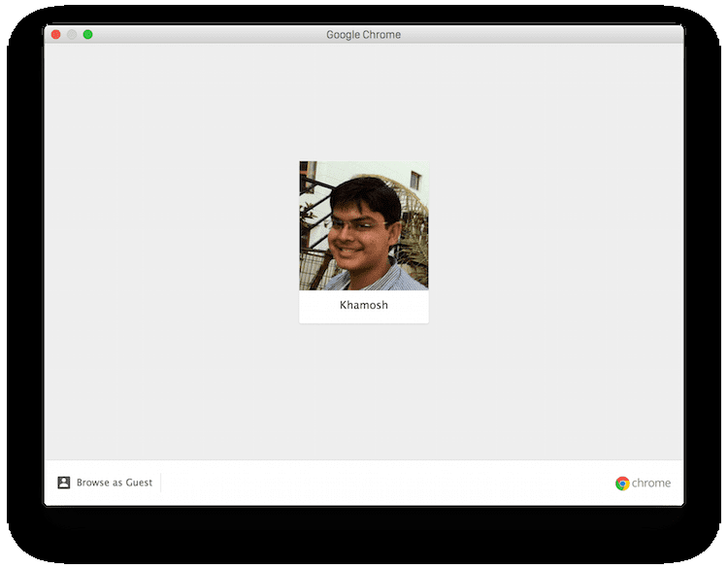Click the Google Chrome window title
Screen dimensions: 728x569
pos(364,35)
